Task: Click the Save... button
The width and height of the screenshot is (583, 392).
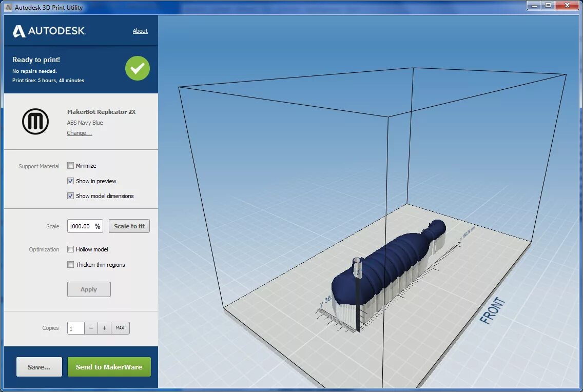Action: click(x=39, y=367)
